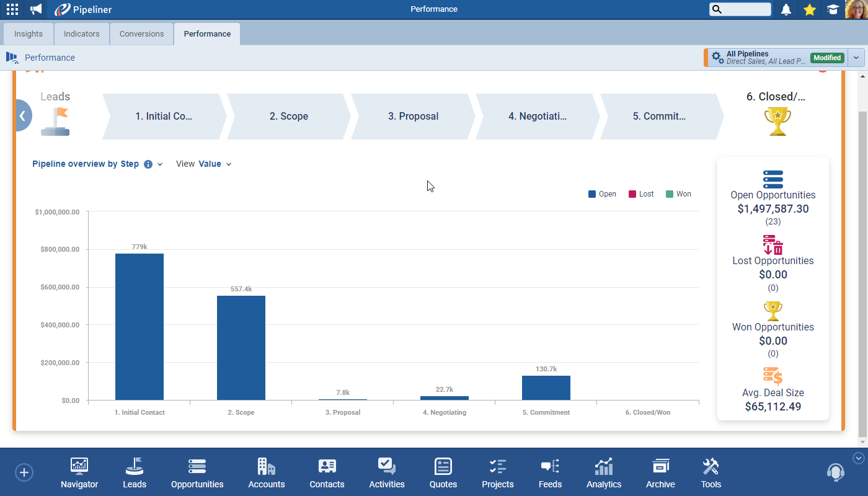This screenshot has width=868, height=496.
Task: Expand the Pipeline overview by Step dropdown
Action: click(x=160, y=164)
